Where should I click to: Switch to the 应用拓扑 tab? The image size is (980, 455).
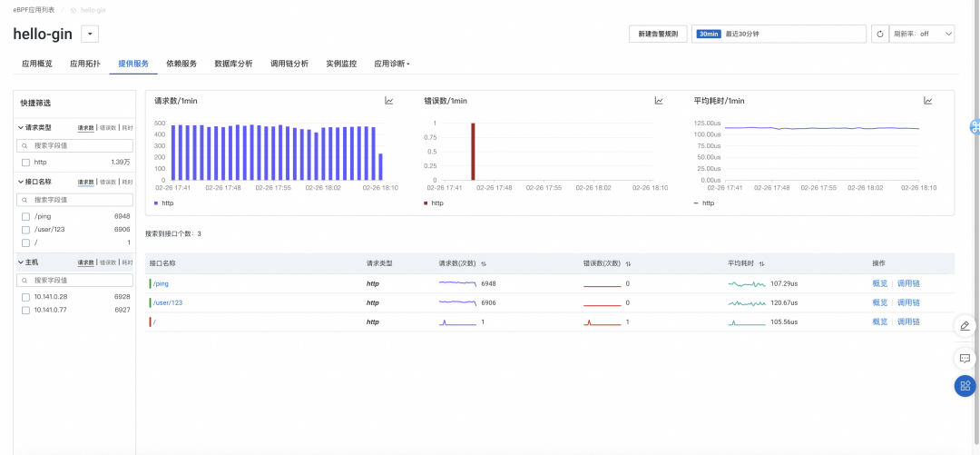click(85, 64)
